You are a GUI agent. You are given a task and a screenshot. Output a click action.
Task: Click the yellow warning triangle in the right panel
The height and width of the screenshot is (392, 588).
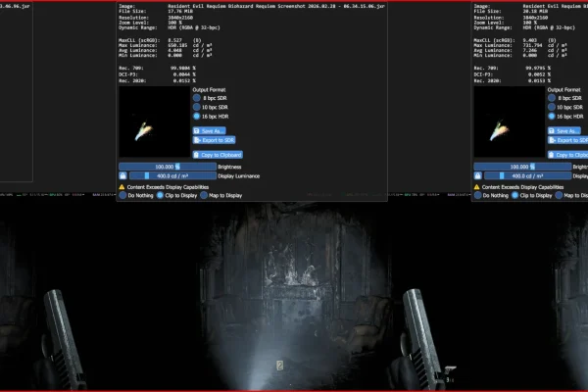pos(476,187)
